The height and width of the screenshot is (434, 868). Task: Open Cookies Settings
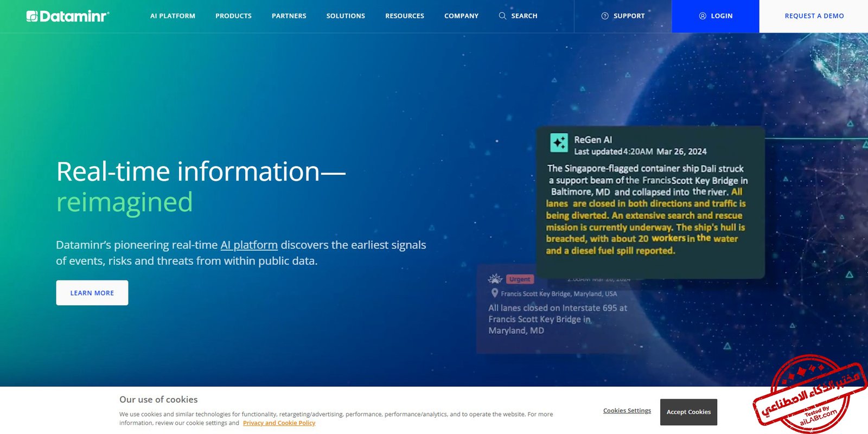627,411
